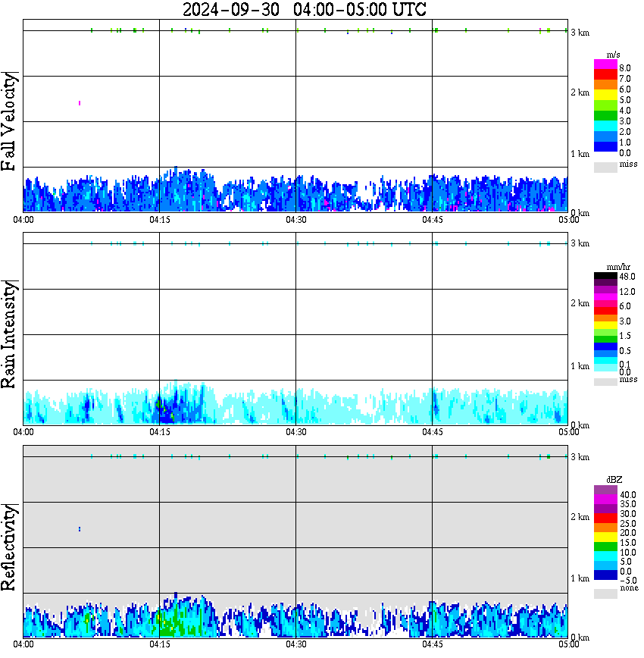The height and width of the screenshot is (658, 644).
Task: Click grey 'miss' swatch in Rain Intensity legend
Action: click(605, 382)
